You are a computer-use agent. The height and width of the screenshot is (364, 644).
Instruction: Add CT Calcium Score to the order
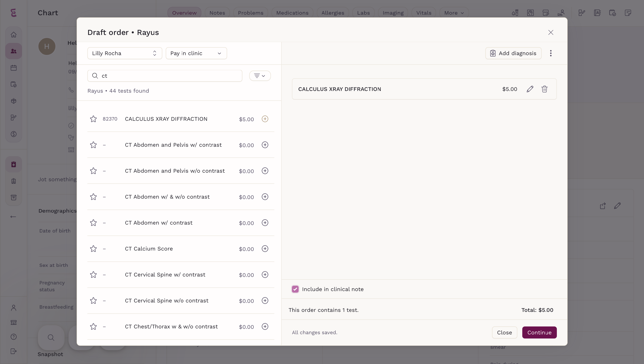tap(265, 249)
